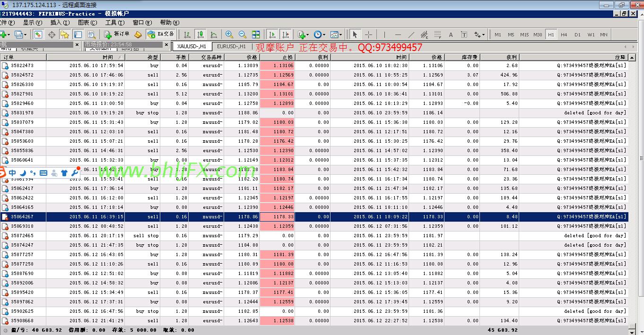Tile the chart windows
Screen dimensions: 644x335
tap(256, 34)
